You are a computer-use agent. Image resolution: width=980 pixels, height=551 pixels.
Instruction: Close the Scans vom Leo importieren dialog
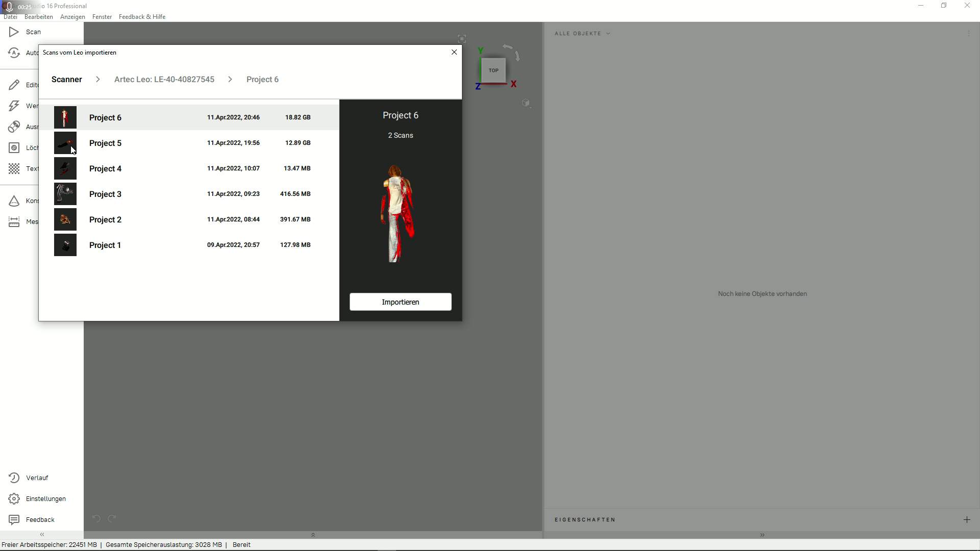[454, 52]
